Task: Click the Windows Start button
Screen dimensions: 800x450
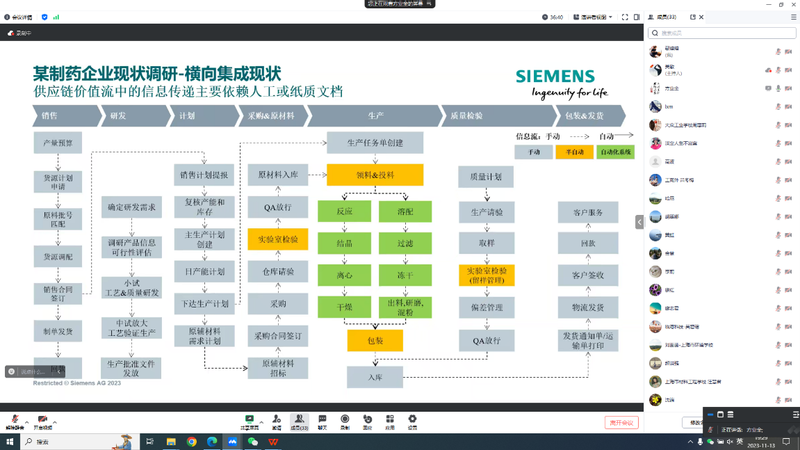Action: click(x=10, y=441)
